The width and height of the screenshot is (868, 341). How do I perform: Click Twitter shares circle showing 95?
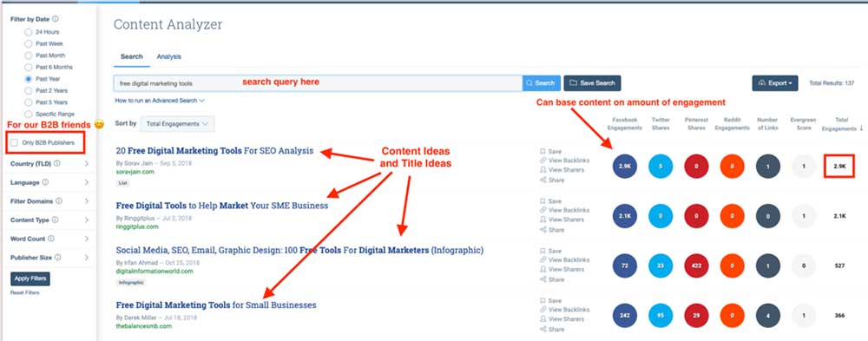pos(661,316)
